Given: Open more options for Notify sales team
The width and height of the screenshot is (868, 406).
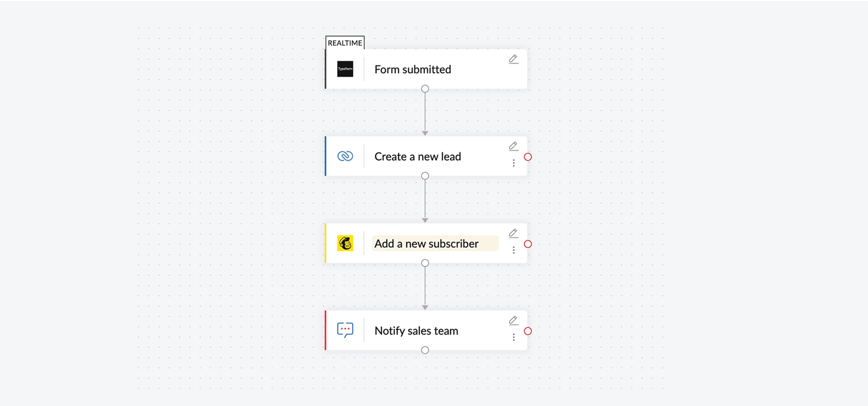Looking at the screenshot, I should [x=514, y=337].
